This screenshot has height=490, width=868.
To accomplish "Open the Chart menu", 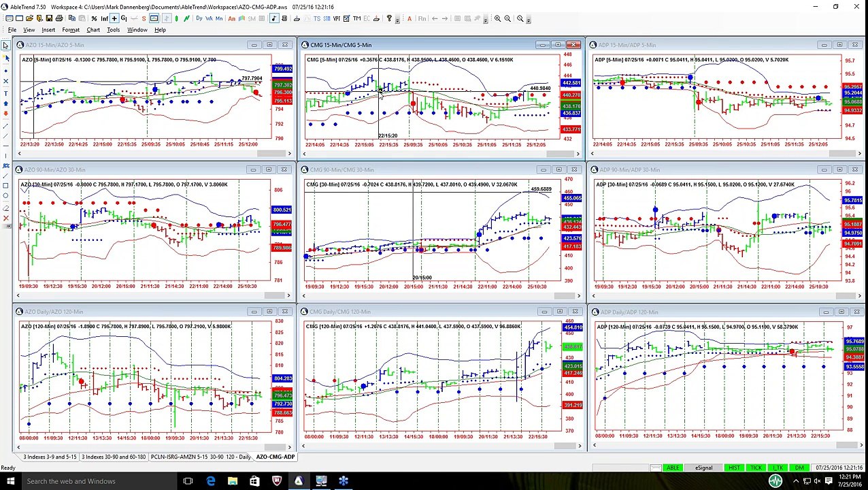I will click(x=93, y=30).
